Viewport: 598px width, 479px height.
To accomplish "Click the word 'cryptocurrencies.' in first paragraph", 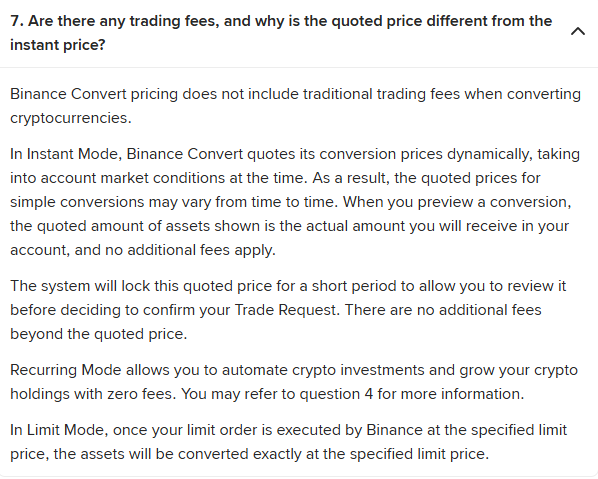I will [x=71, y=118].
